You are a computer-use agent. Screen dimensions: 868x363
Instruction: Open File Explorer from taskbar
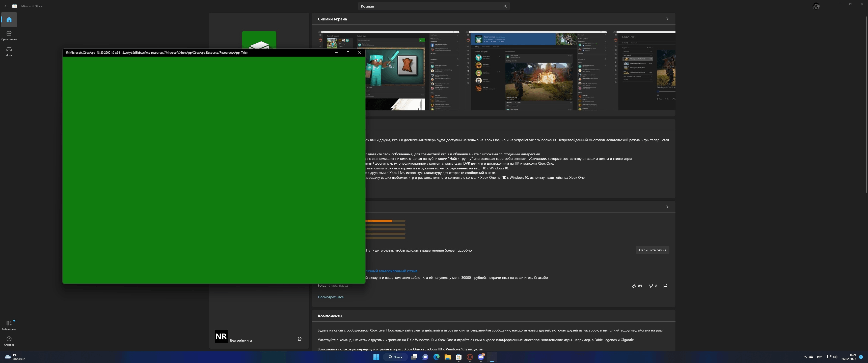447,357
